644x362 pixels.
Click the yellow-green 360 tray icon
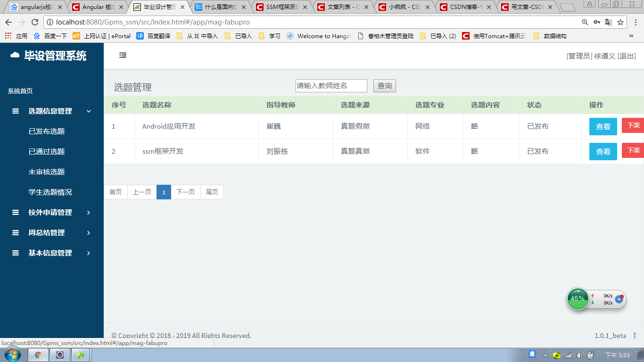click(557, 355)
